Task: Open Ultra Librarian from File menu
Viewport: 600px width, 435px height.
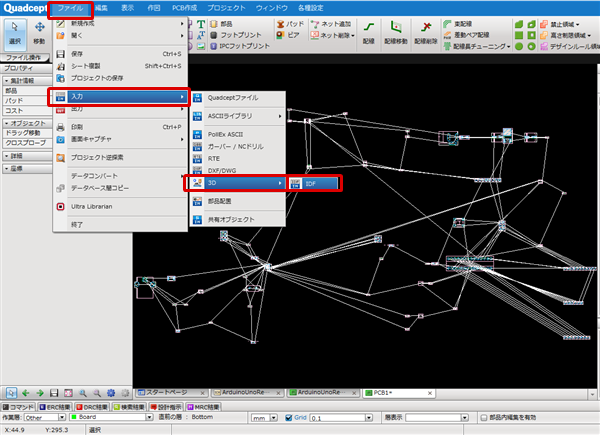Action: (120, 207)
